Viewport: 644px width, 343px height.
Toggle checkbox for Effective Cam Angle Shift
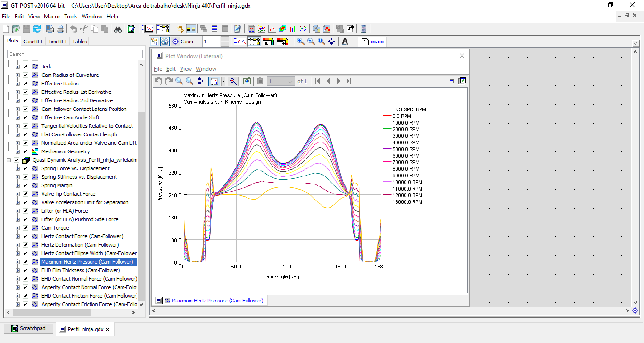[x=25, y=117]
